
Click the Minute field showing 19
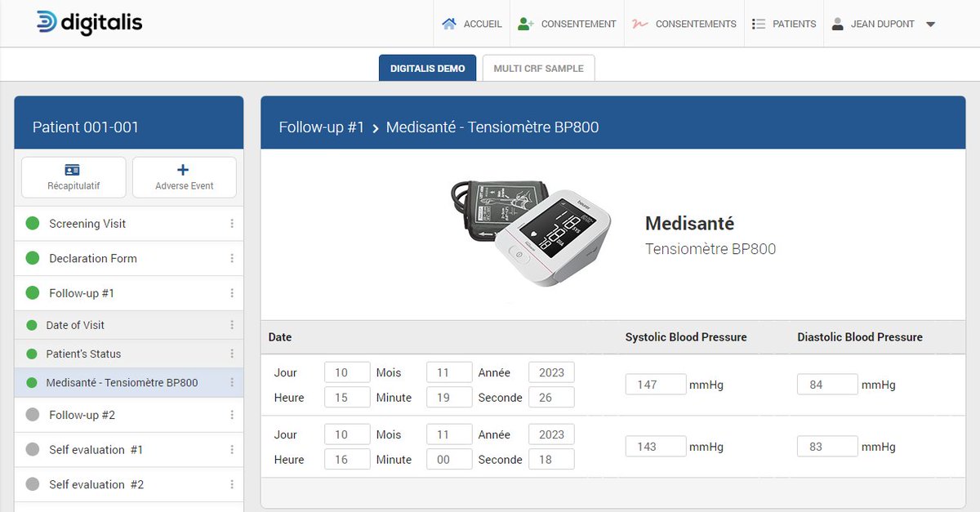pos(449,398)
